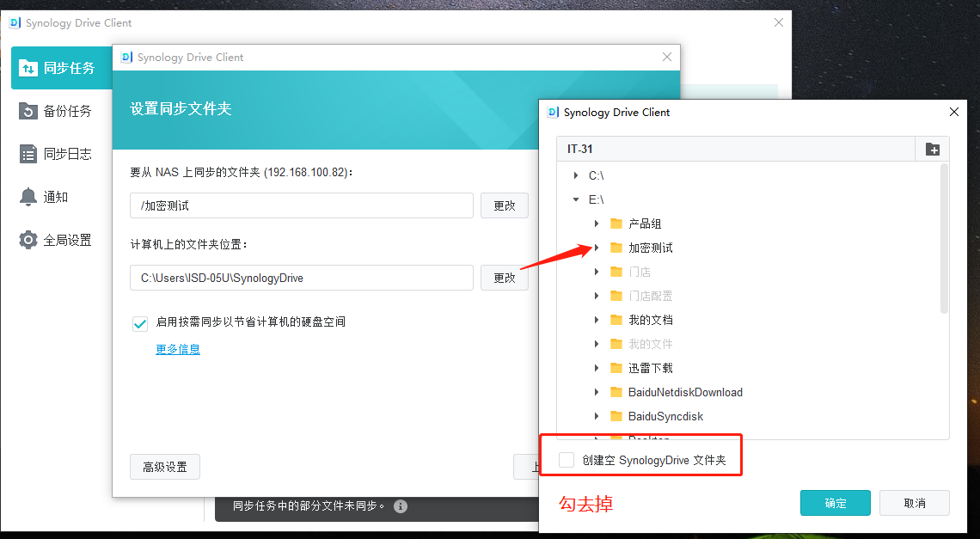Open the 同步日志 tab
The height and width of the screenshot is (539, 980).
pyautogui.click(x=62, y=154)
